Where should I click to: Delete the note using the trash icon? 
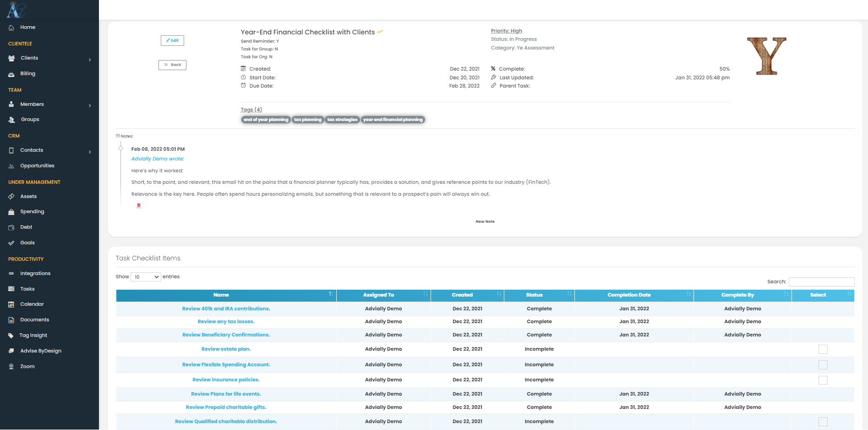point(138,205)
